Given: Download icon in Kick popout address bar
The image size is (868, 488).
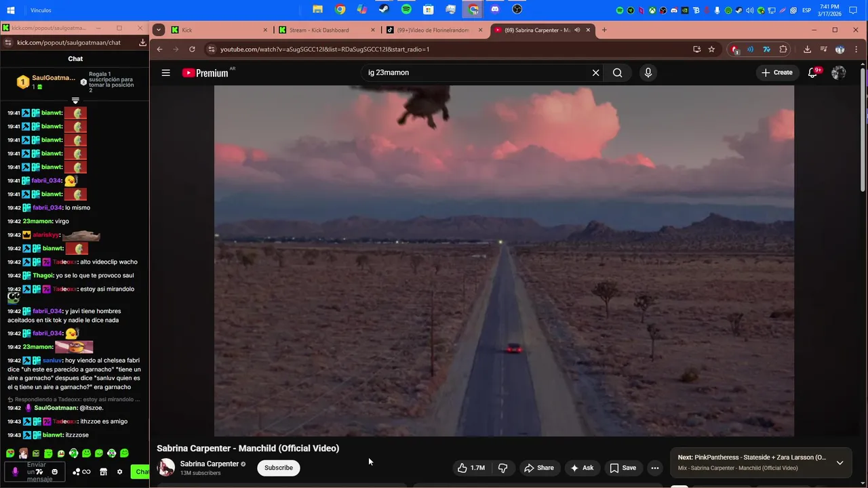Looking at the screenshot, I should pyautogui.click(x=142, y=42).
